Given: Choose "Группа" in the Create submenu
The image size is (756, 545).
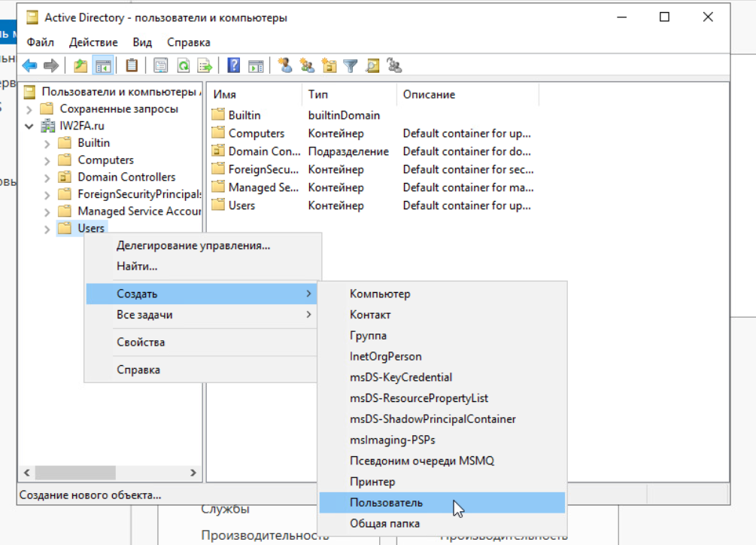Looking at the screenshot, I should 368,336.
